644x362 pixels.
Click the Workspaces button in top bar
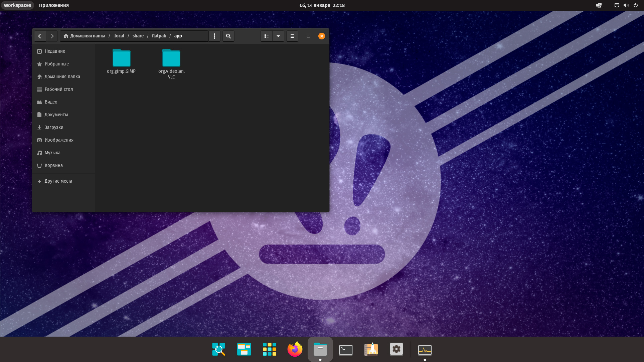[17, 5]
